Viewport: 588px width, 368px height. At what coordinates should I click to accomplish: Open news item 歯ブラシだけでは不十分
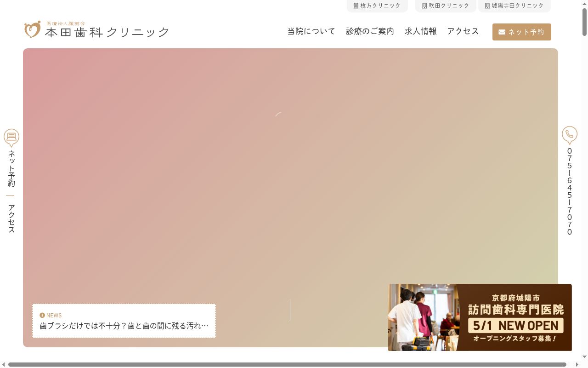[x=124, y=326]
